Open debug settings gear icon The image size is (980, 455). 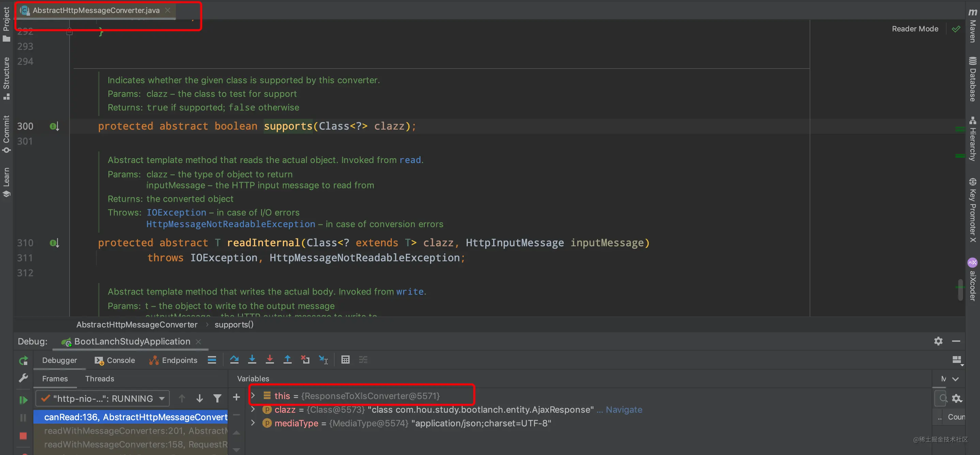938,341
